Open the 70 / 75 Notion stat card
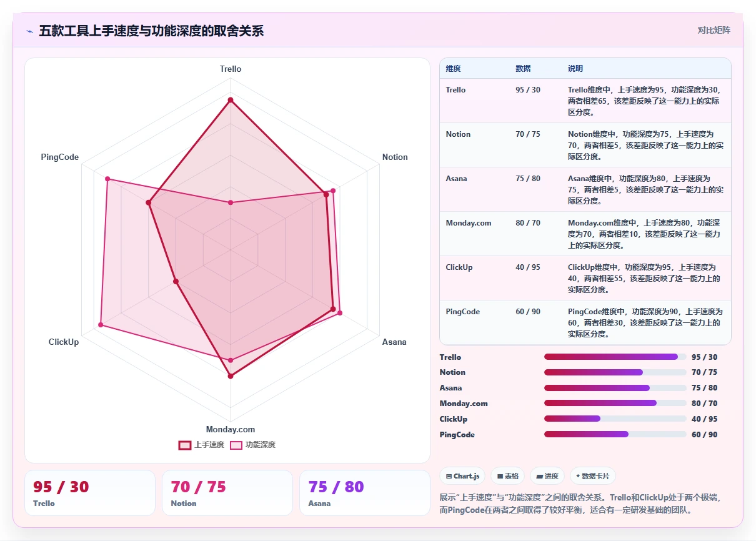756x541 pixels. pos(227,493)
